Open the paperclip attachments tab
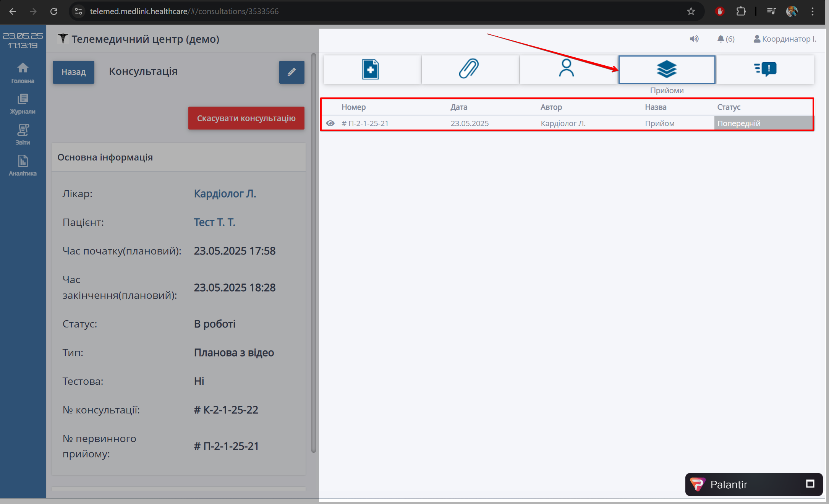The width and height of the screenshot is (829, 504). 470,70
